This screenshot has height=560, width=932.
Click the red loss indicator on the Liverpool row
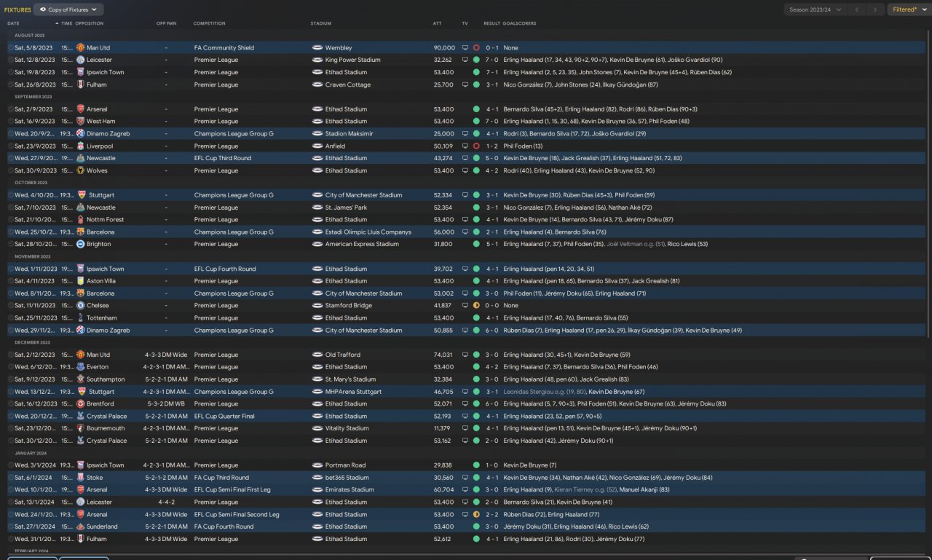[x=476, y=146]
